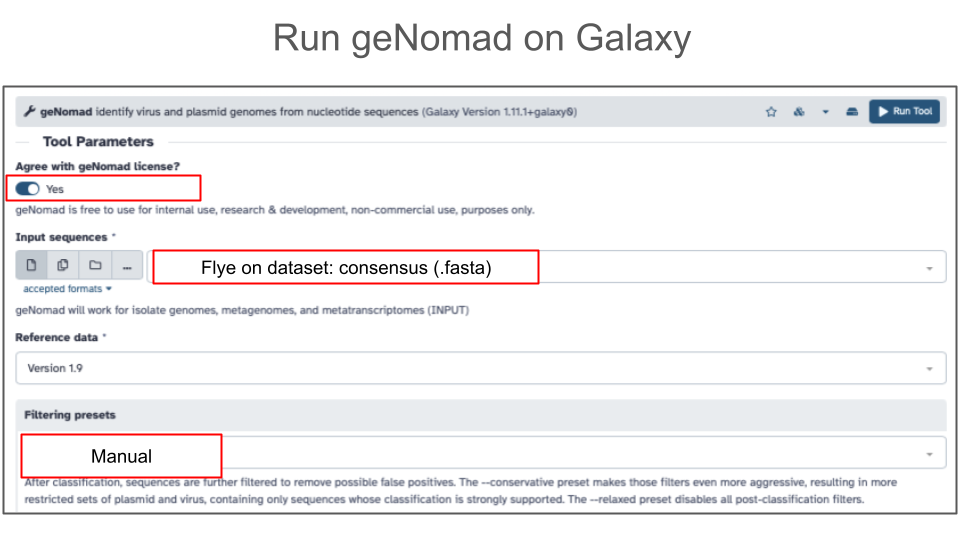Screen dimensions: 960x540
Task: Favorite the geNomad tool with the star icon
Action: [x=771, y=112]
